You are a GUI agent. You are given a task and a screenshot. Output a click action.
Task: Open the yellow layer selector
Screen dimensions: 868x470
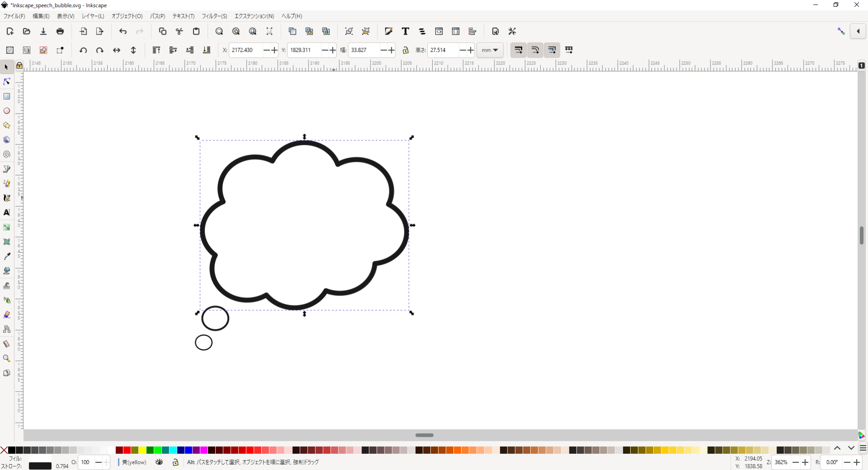(134, 462)
